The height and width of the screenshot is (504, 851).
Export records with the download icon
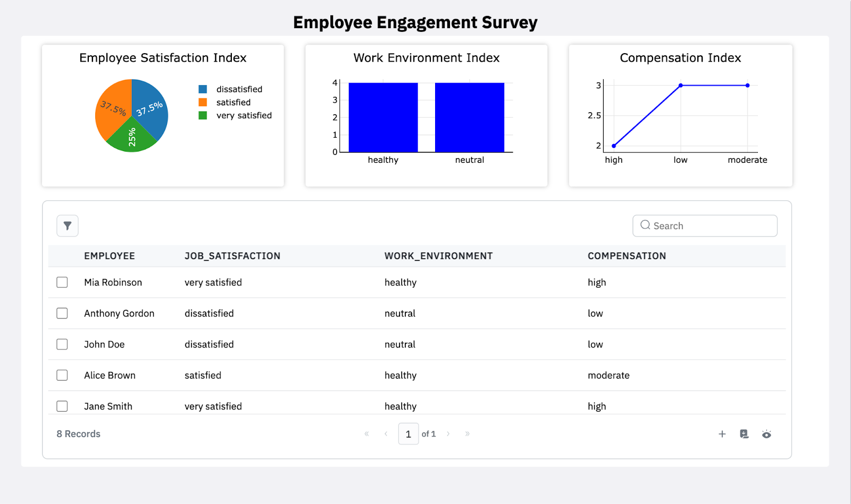click(x=744, y=434)
